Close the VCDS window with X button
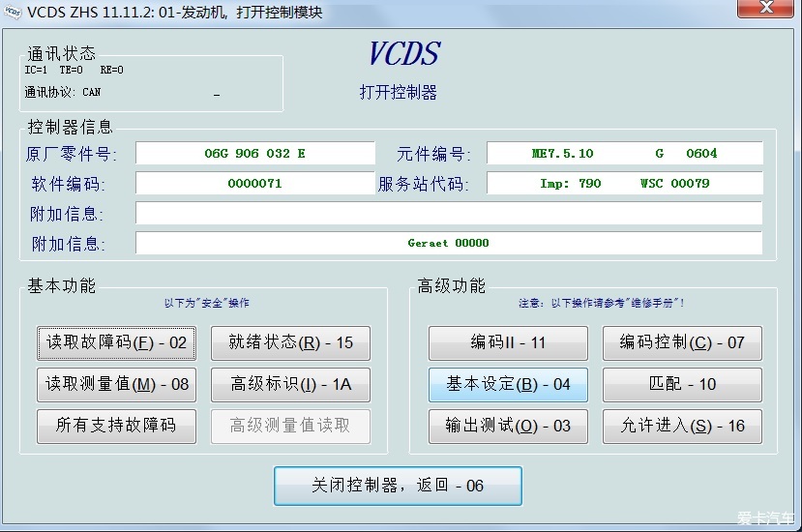This screenshot has width=802, height=532. [x=766, y=7]
